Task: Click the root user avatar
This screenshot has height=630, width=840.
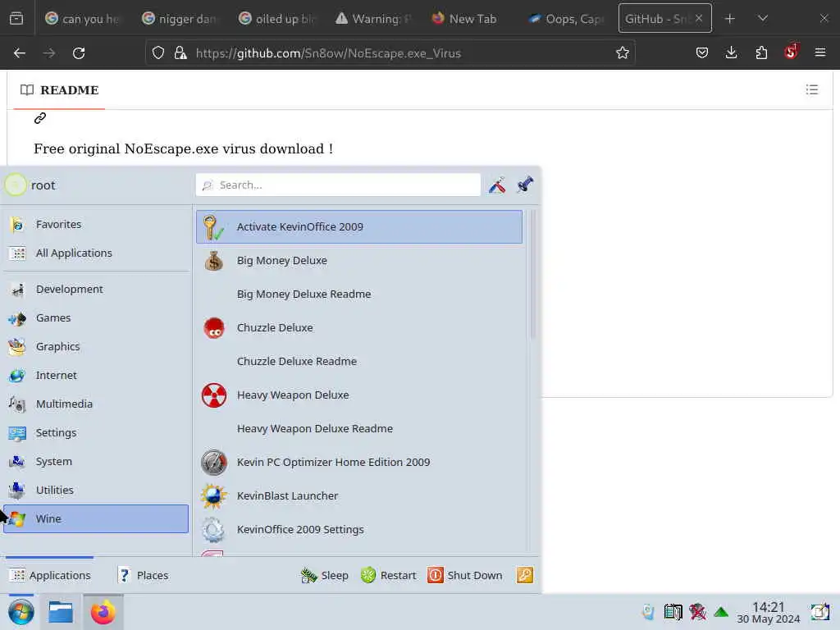Action: pos(15,185)
